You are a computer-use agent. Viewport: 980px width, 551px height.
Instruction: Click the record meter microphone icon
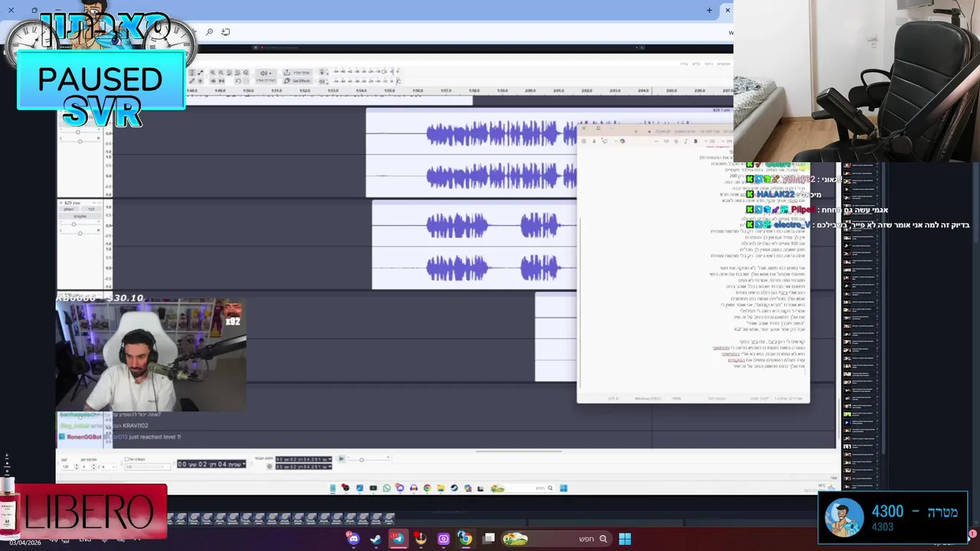click(322, 72)
